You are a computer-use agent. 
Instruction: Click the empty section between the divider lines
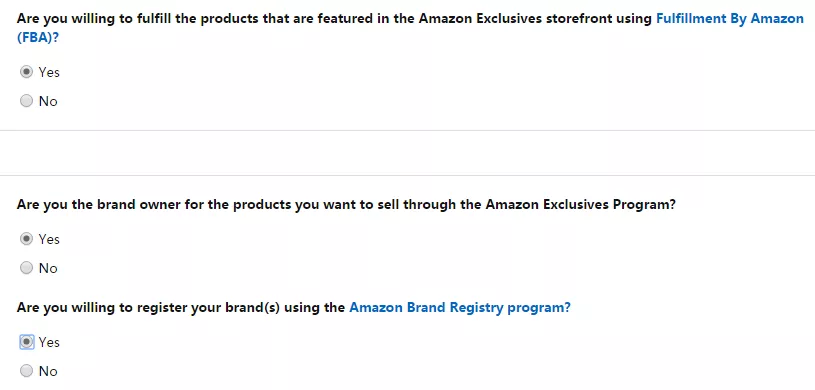pos(408,153)
